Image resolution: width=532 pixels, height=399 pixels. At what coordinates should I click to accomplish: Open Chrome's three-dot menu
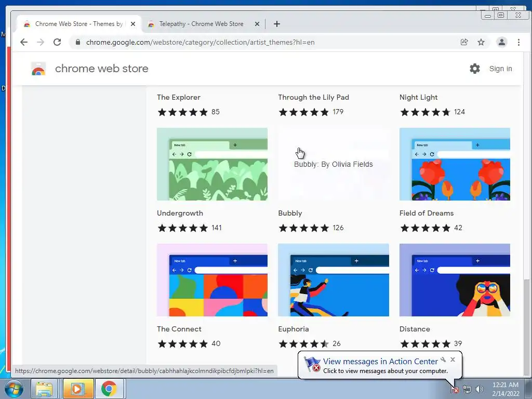click(518, 42)
